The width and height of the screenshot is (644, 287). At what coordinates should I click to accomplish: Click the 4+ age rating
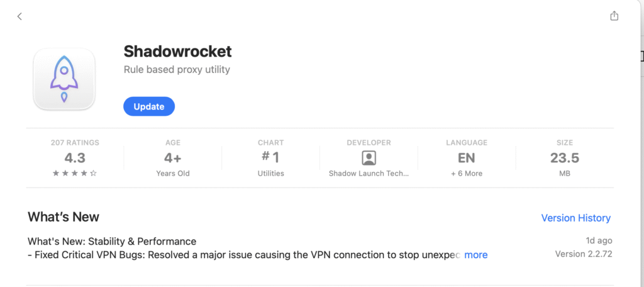tap(172, 158)
